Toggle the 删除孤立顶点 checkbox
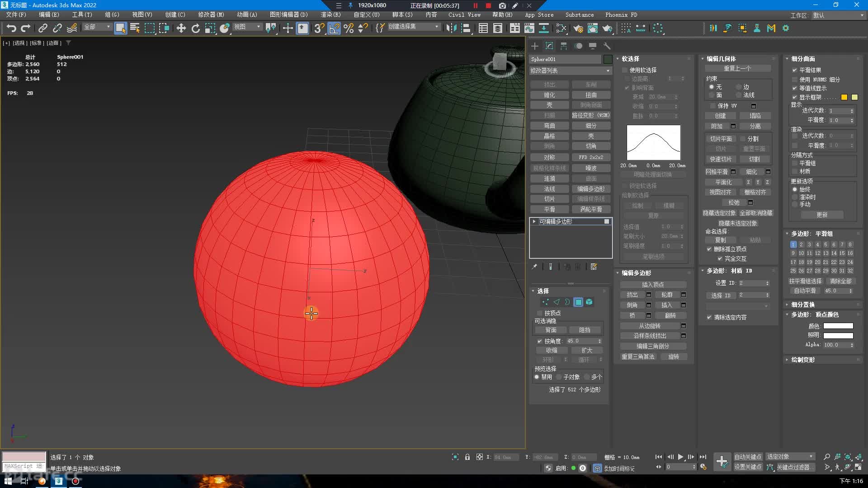The width and height of the screenshot is (868, 488). (x=709, y=249)
